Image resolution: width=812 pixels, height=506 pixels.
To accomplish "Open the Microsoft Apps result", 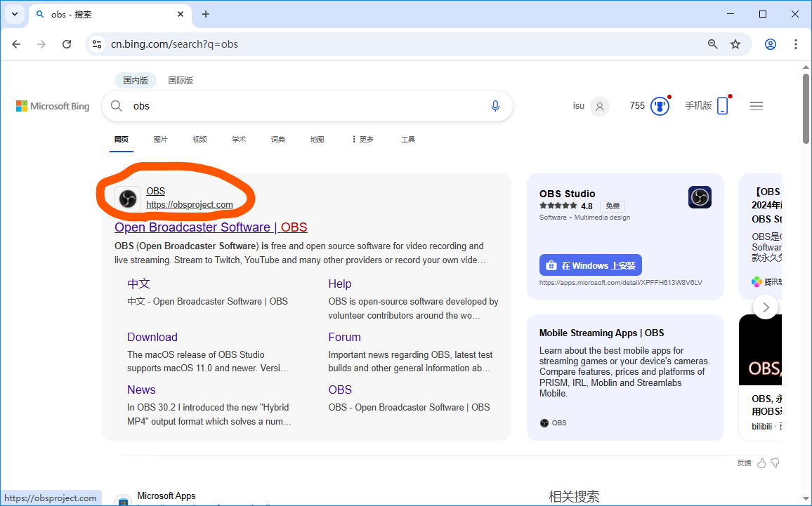I will click(166, 495).
